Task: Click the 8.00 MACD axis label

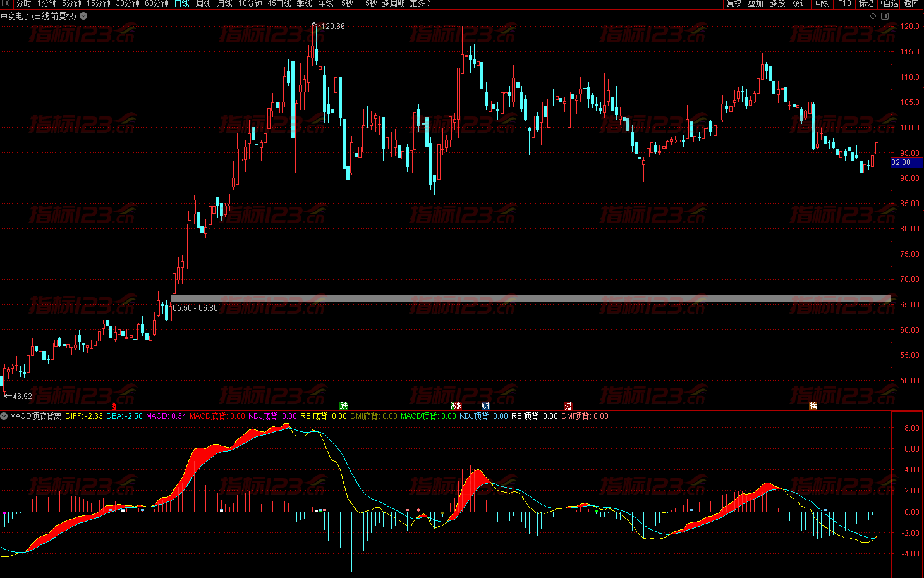Action: click(x=911, y=428)
